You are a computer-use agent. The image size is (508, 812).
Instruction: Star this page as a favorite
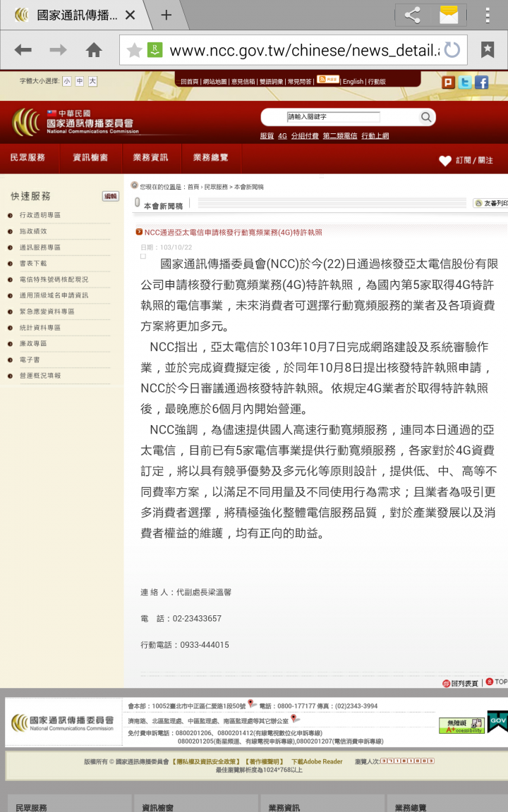point(134,50)
